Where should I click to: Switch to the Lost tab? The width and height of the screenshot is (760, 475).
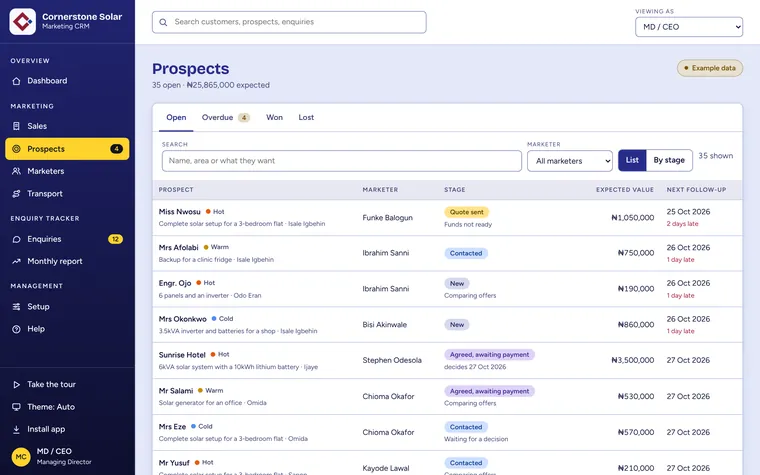(x=306, y=117)
